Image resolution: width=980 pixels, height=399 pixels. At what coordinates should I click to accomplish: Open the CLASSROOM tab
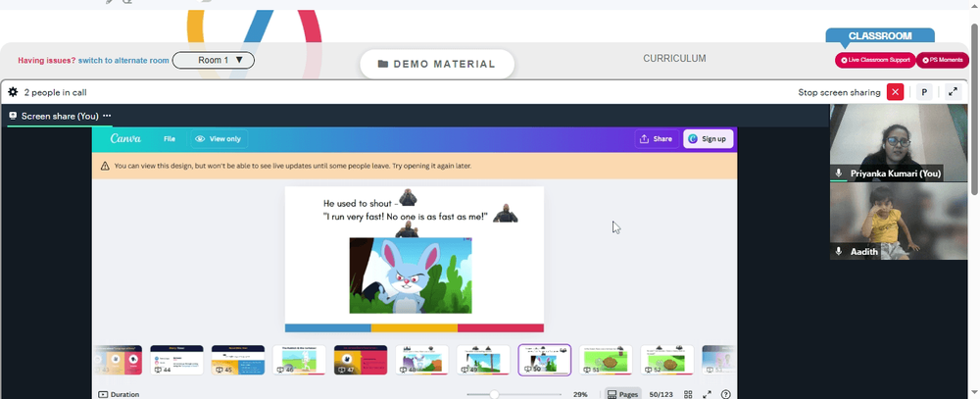(879, 36)
